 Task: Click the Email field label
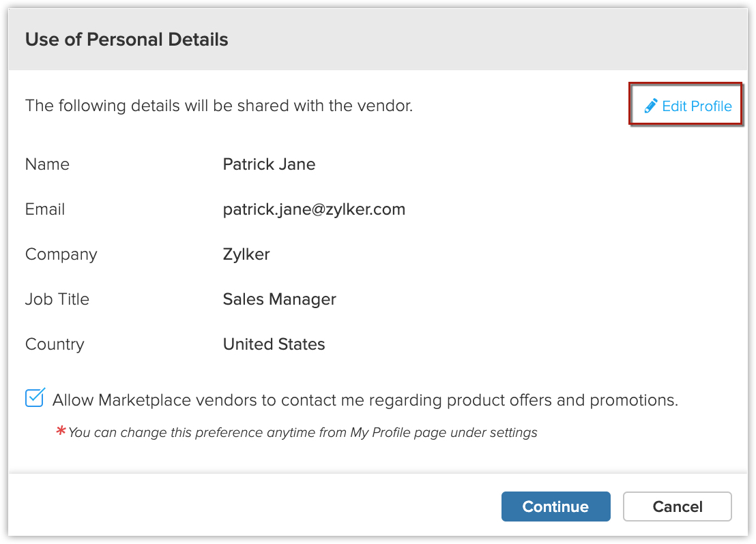pos(45,209)
